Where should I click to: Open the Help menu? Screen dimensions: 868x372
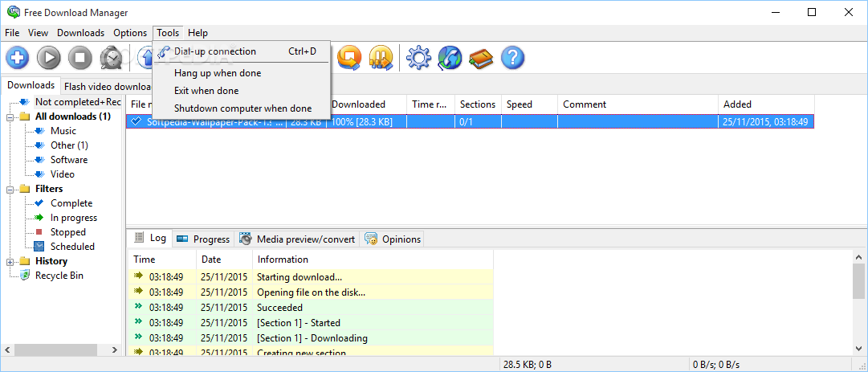coord(198,33)
